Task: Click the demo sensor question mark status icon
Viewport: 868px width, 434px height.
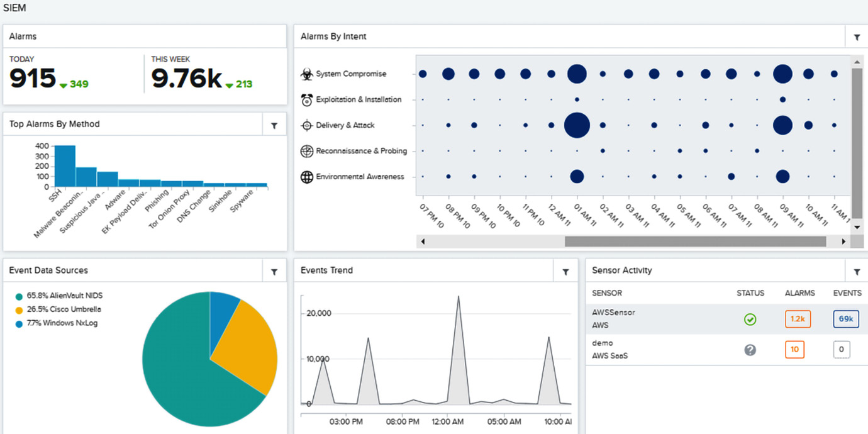Action: pyautogui.click(x=750, y=350)
